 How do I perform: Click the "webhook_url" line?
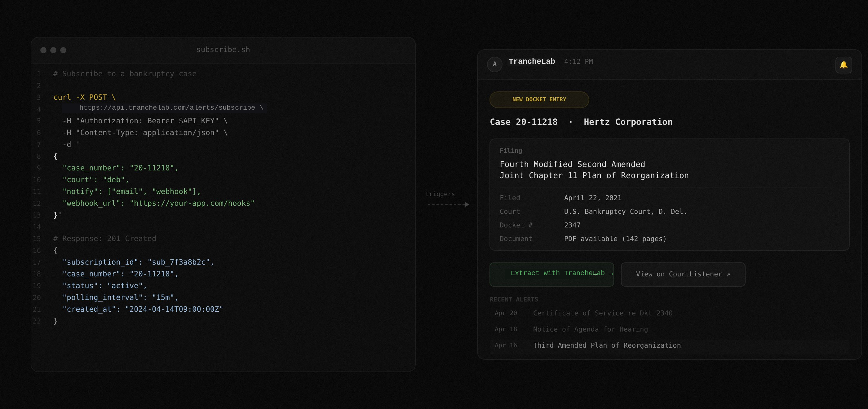158,204
